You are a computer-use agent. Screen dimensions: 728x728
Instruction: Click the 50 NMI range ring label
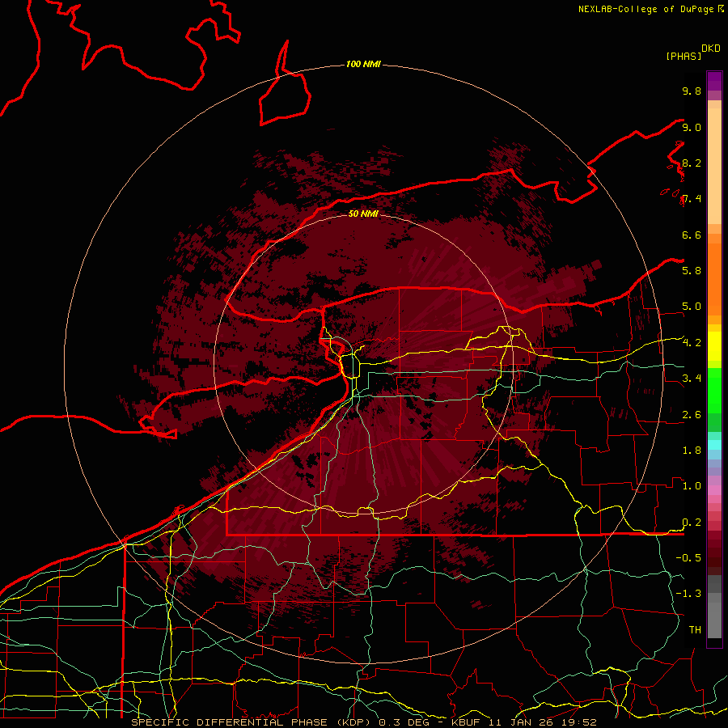pyautogui.click(x=363, y=214)
